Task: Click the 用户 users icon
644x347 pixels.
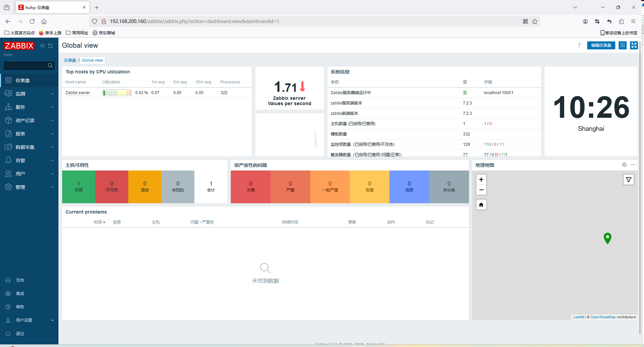Action: click(8, 173)
